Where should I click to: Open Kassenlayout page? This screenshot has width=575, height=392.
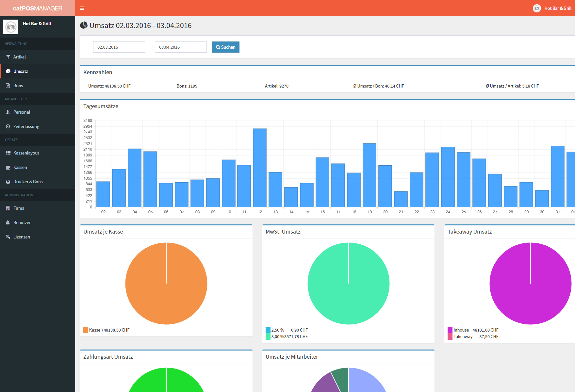(38, 153)
